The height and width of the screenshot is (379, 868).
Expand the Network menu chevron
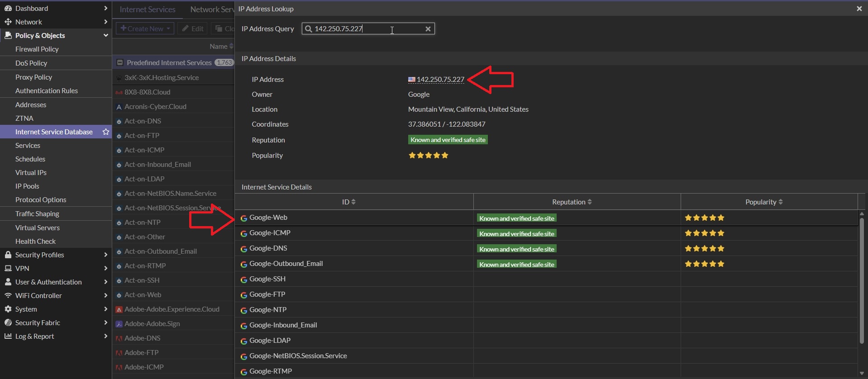[105, 22]
